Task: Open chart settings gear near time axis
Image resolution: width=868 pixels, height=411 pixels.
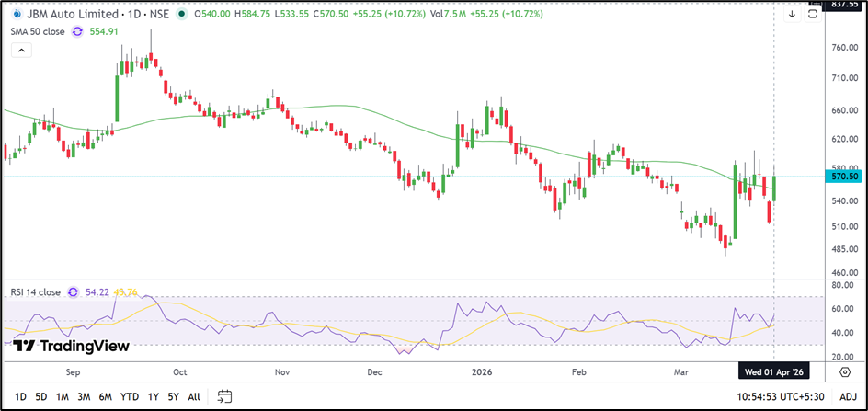Action: click(844, 371)
